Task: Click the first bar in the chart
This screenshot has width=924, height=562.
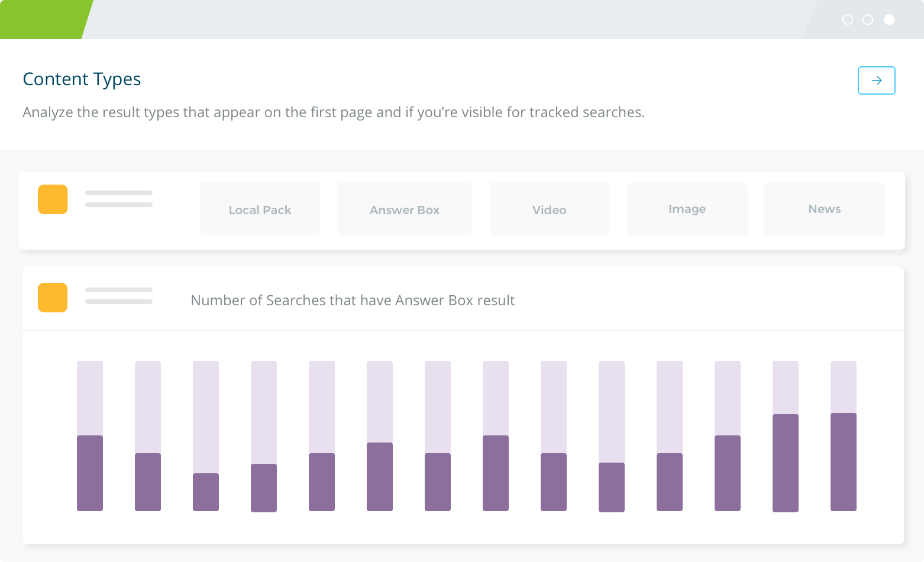Action: [90, 436]
